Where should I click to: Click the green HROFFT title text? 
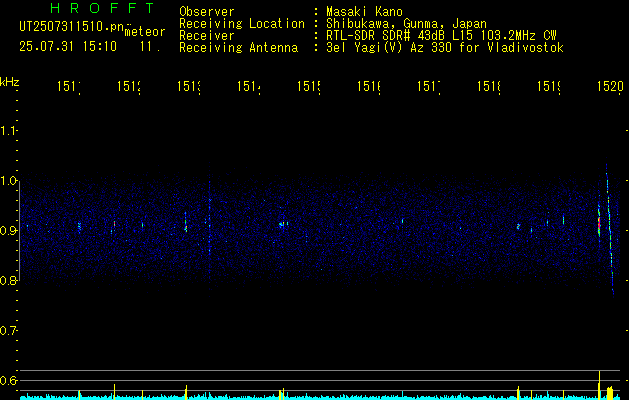[102, 8]
